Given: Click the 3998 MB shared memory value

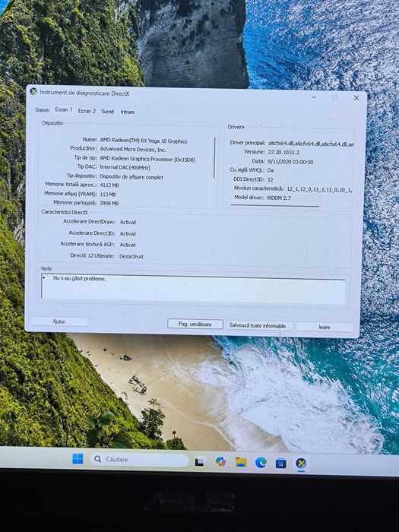Looking at the screenshot, I should point(109,203).
